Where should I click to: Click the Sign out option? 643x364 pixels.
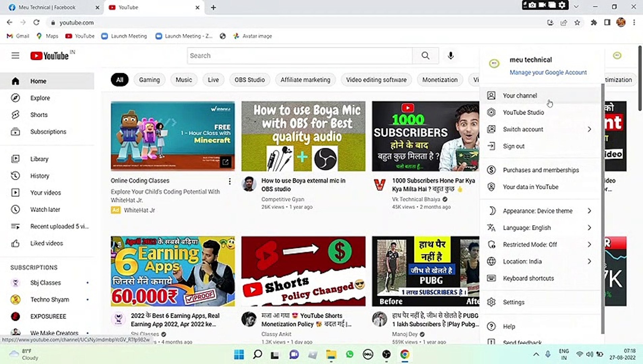coord(514,146)
